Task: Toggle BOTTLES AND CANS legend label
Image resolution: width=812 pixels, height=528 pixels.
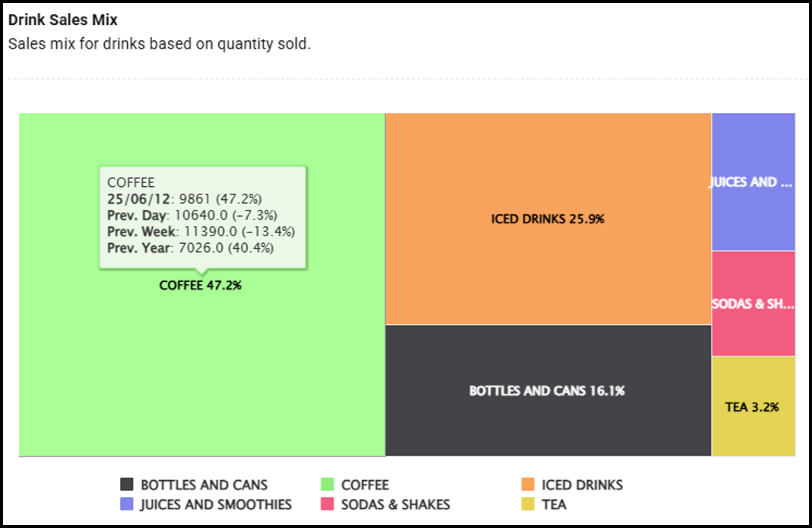Action: 204,485
